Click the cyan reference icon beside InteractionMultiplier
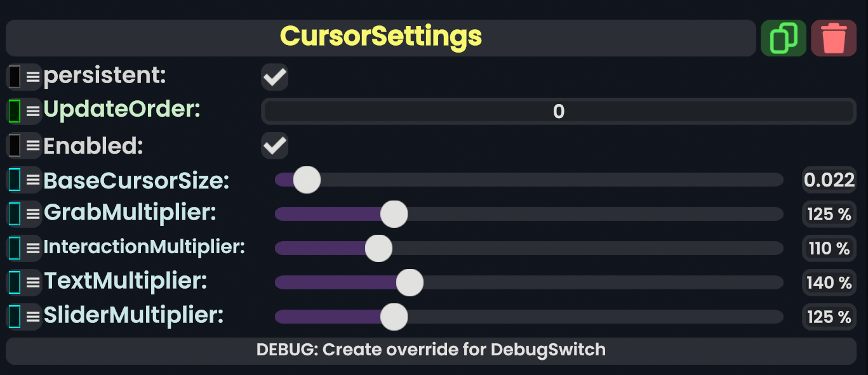 tap(15, 247)
